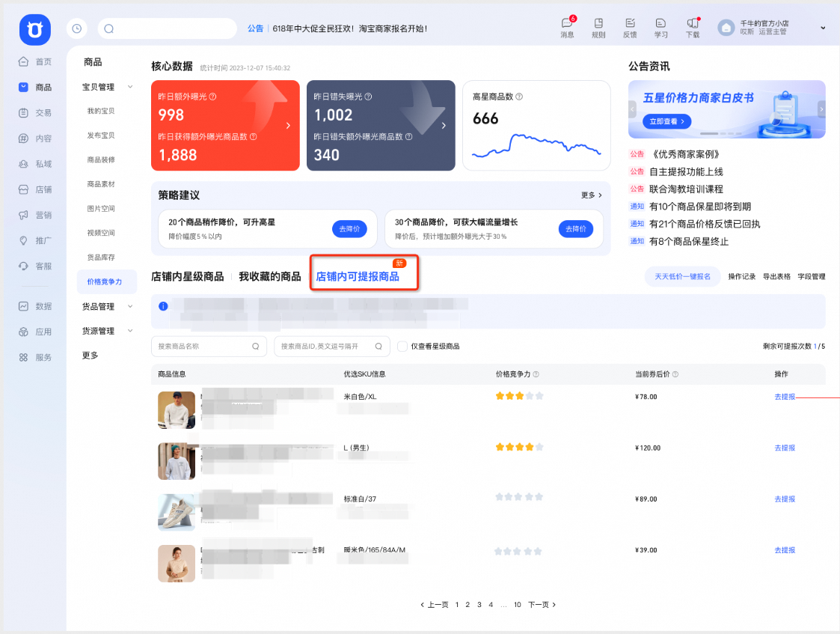Screen dimensions: 840x634
Task: Open 《优秀商家案例》 announcement
Action: pyautogui.click(x=686, y=154)
